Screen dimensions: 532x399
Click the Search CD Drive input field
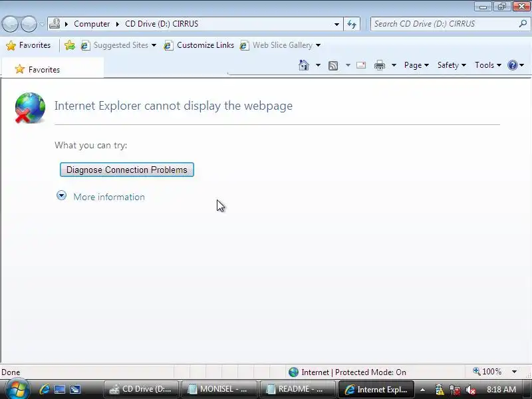pyautogui.click(x=444, y=24)
